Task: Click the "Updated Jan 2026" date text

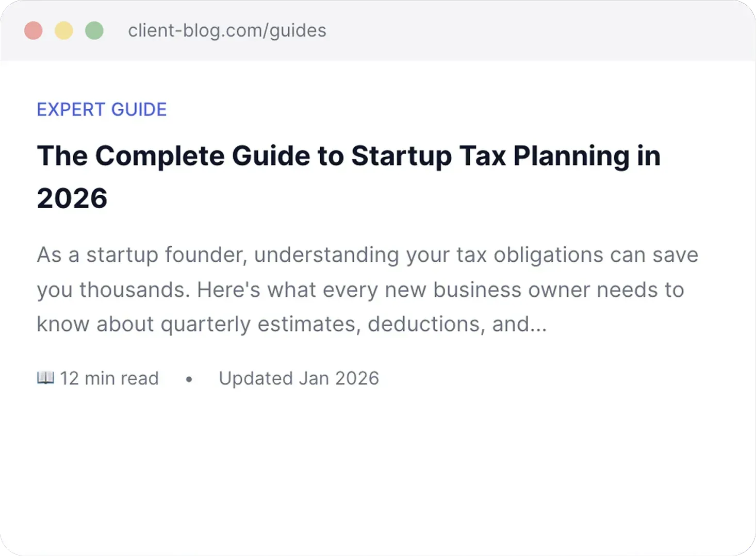Action: coord(299,378)
